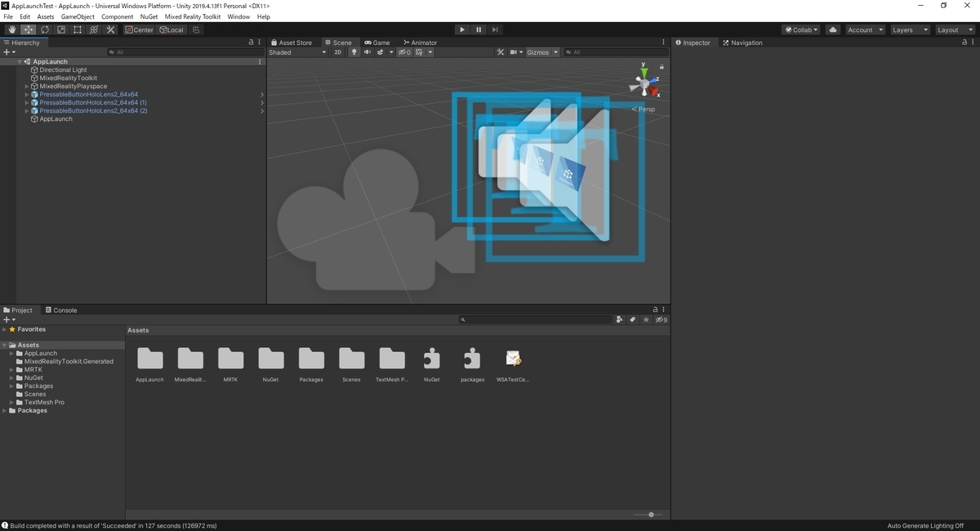Toggle scene lighting bulb icon
Image resolution: width=980 pixels, height=531 pixels.
coord(354,52)
